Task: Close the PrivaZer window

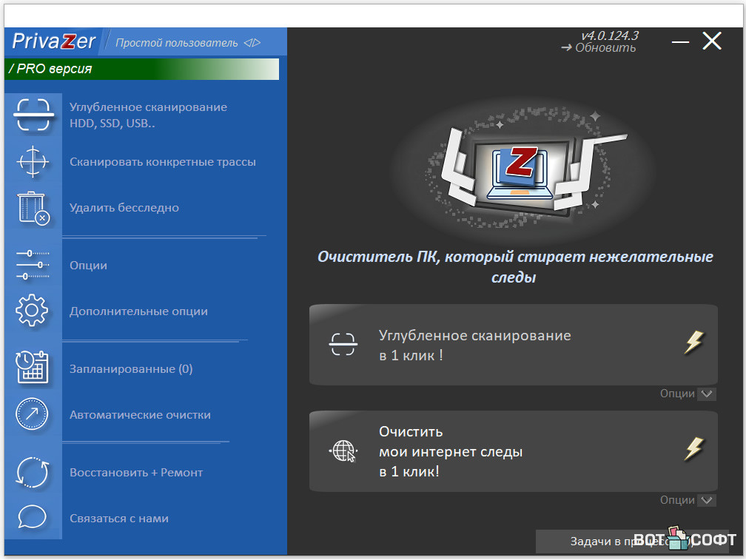Action: (712, 41)
